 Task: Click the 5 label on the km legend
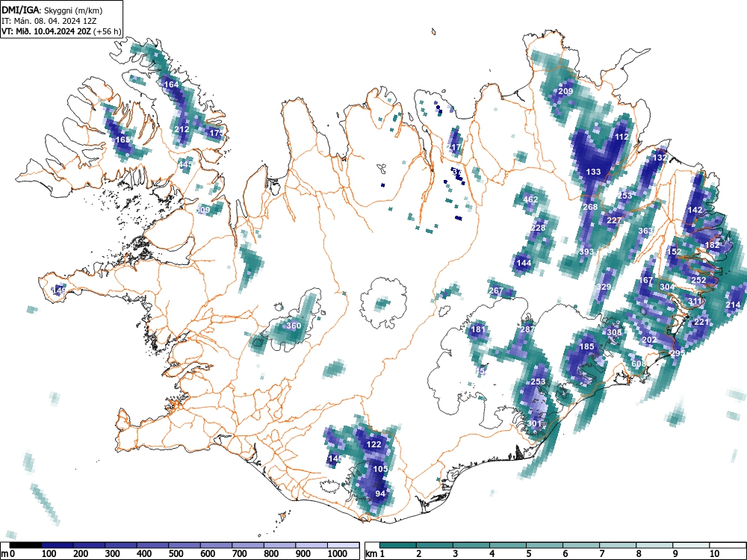click(528, 554)
